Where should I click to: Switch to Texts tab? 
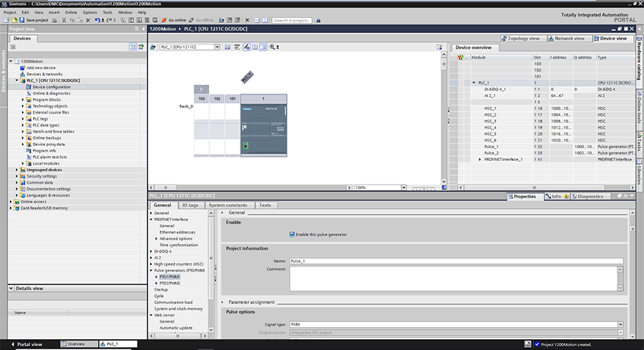pos(265,205)
